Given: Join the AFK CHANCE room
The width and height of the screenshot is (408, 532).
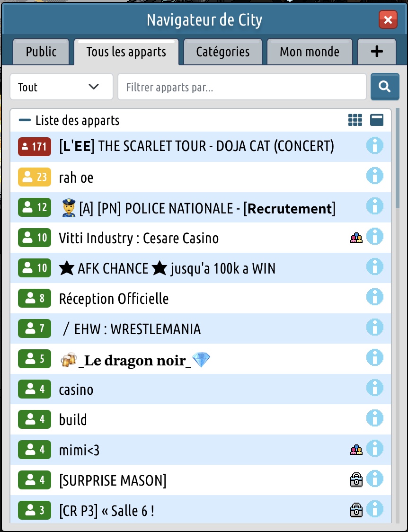Looking at the screenshot, I should coord(167,268).
